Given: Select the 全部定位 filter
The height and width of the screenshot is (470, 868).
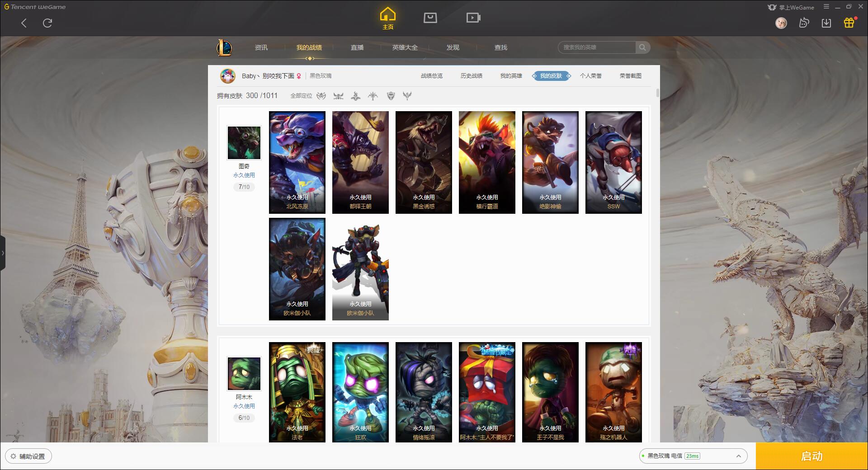Looking at the screenshot, I should click(x=301, y=96).
